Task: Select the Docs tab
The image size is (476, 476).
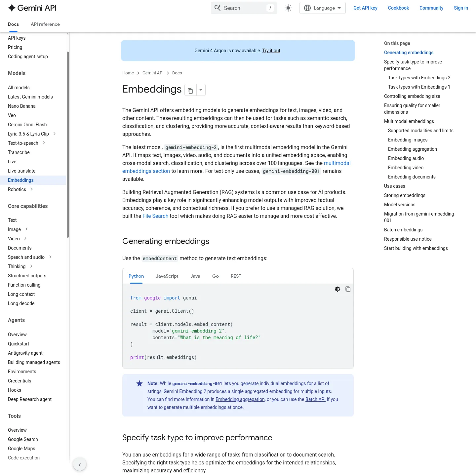Action: [13, 24]
